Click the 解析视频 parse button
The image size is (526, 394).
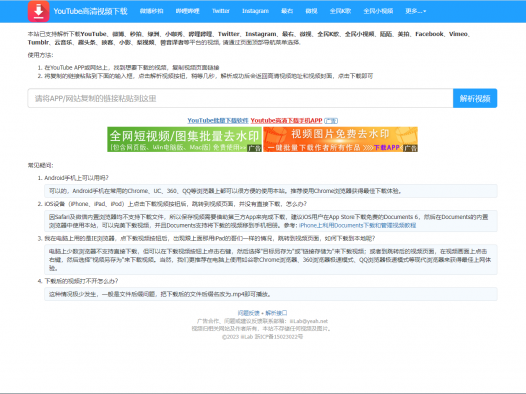(x=475, y=98)
